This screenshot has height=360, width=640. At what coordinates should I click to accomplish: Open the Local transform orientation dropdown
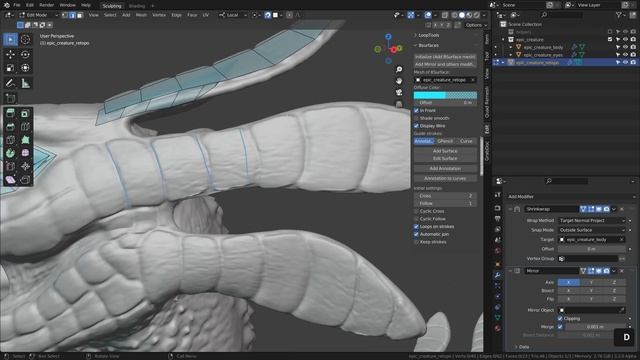click(233, 15)
